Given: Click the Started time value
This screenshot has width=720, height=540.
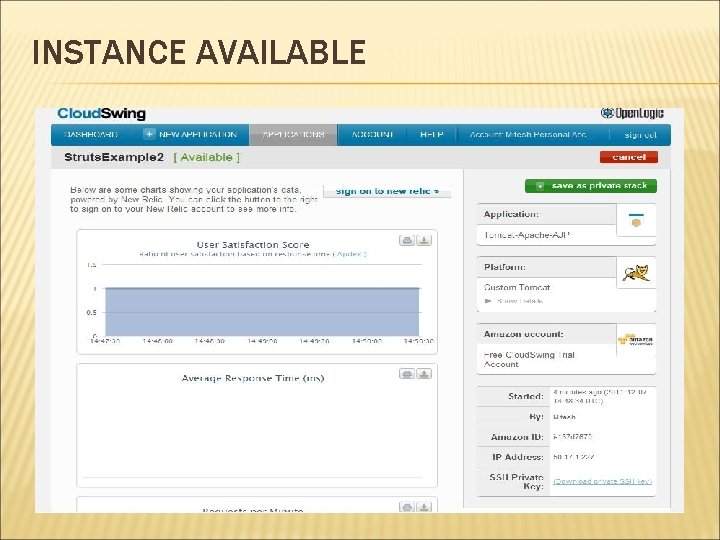Looking at the screenshot, I should (x=600, y=397).
